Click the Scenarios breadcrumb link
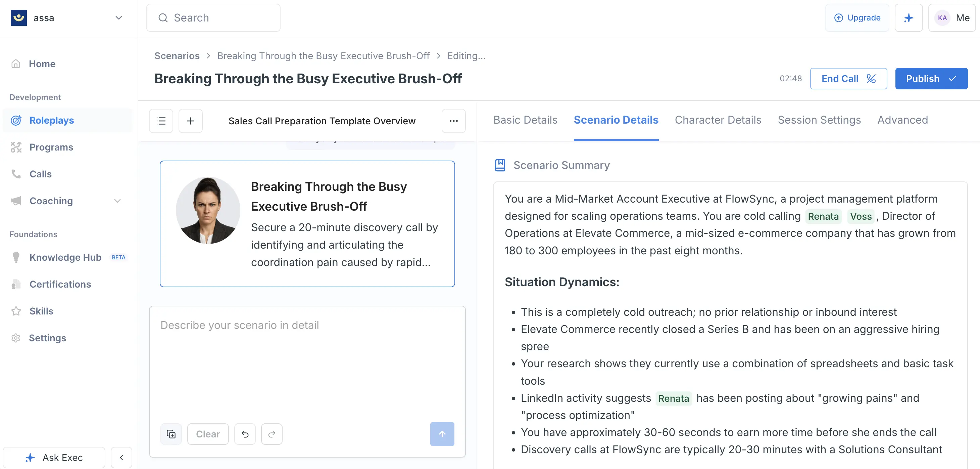Screen dimensions: 980x469 (177, 56)
